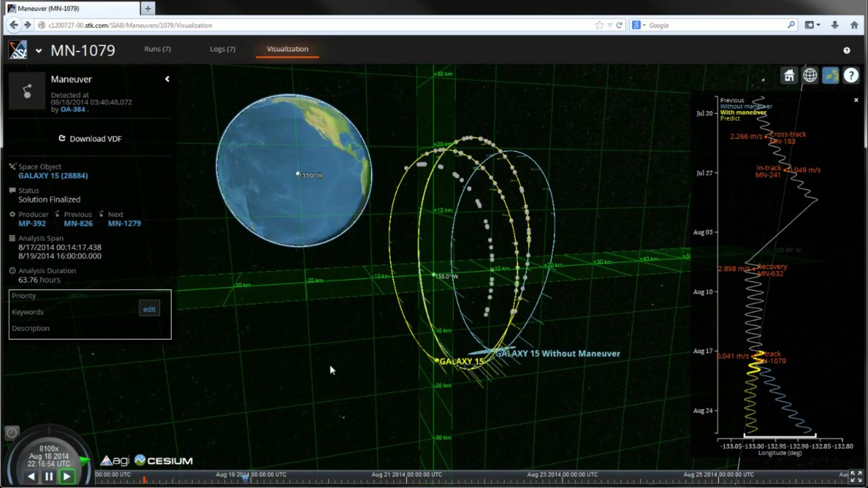Screen dimensions: 868x488
Task: Click In-track MN-241 chart annotation
Action: coord(768,171)
